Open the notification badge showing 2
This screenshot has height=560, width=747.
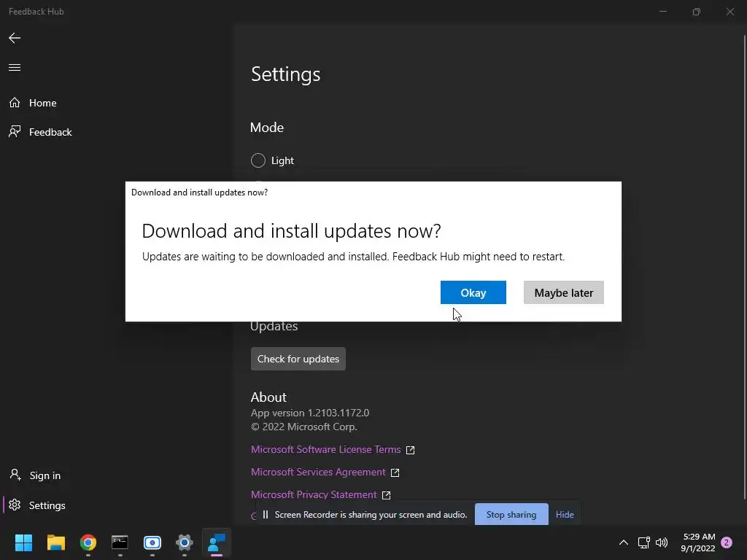[727, 542]
